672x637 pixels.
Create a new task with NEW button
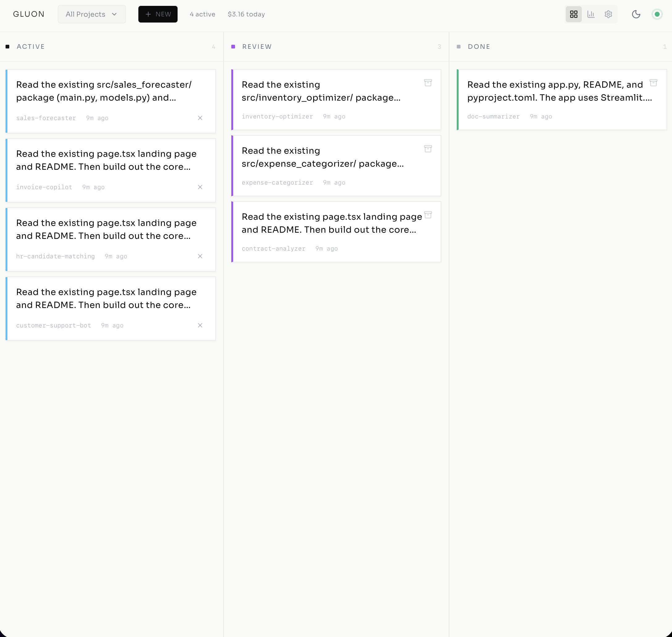[x=157, y=14]
